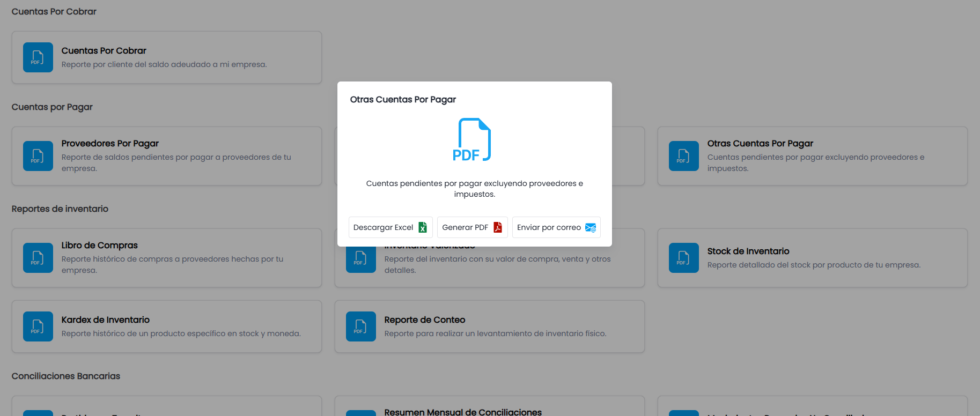Click the green Excel icon in dialog
The image size is (980, 416).
(x=423, y=227)
